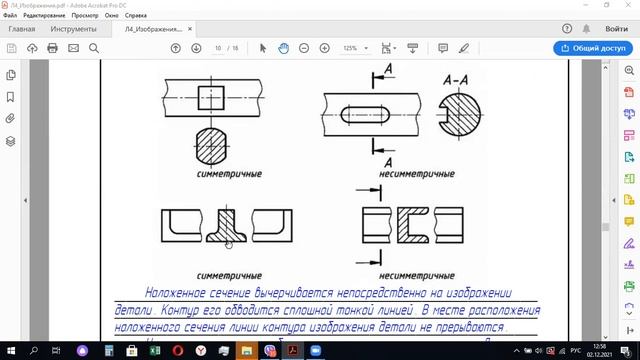640x360 pixels.
Task: Go to next page arrow
Action: (x=196, y=48)
